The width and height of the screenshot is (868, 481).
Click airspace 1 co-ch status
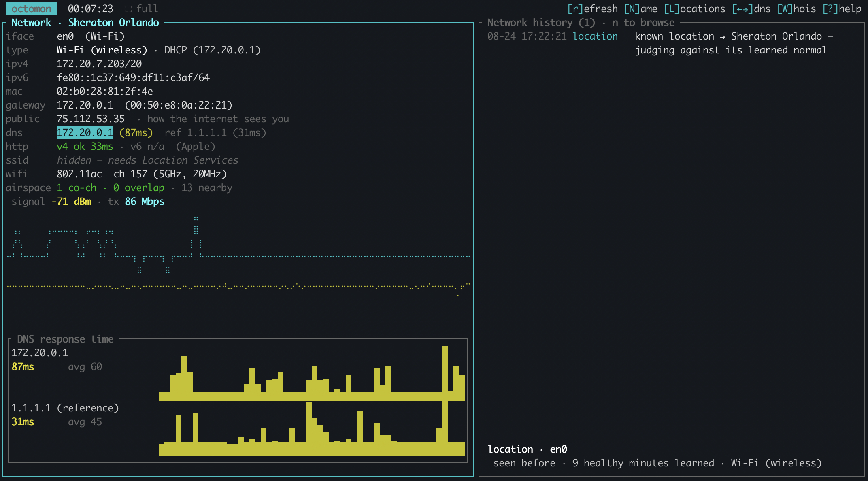coord(77,187)
